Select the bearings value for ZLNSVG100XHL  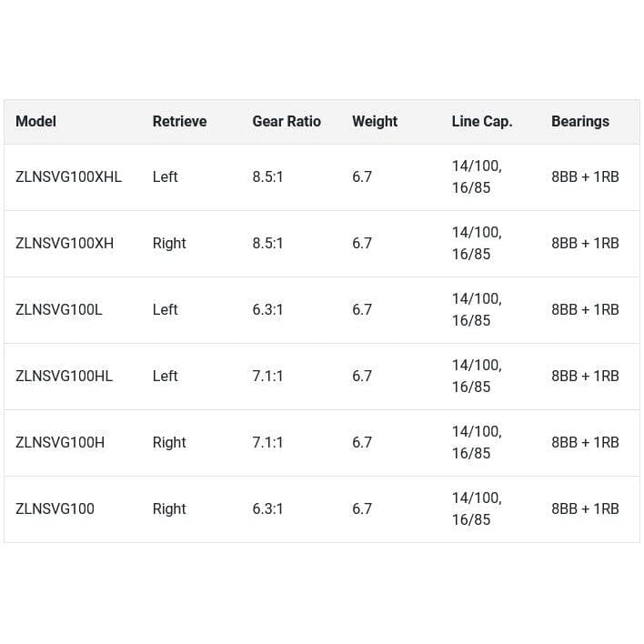pyautogui.click(x=585, y=176)
